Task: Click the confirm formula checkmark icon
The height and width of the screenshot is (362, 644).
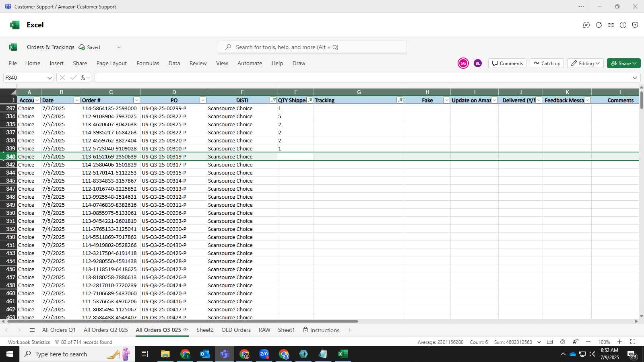Action: (73, 78)
